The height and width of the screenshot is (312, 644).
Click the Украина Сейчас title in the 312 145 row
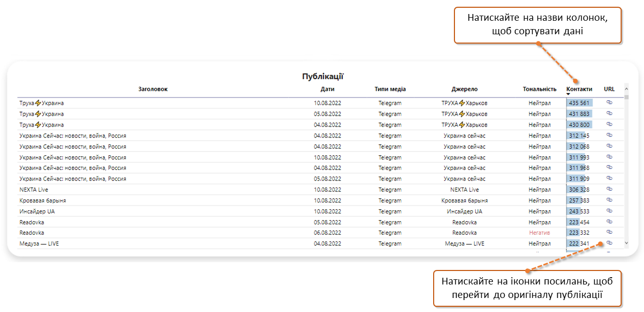[73, 136]
